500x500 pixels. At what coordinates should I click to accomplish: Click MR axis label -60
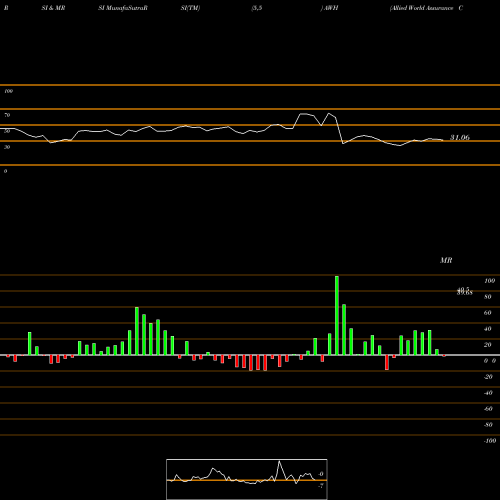[x=488, y=409]
